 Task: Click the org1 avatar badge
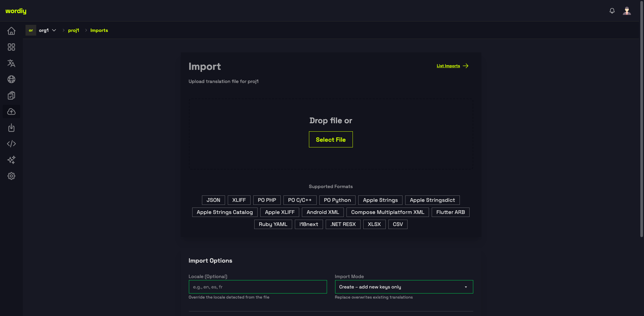click(x=31, y=30)
